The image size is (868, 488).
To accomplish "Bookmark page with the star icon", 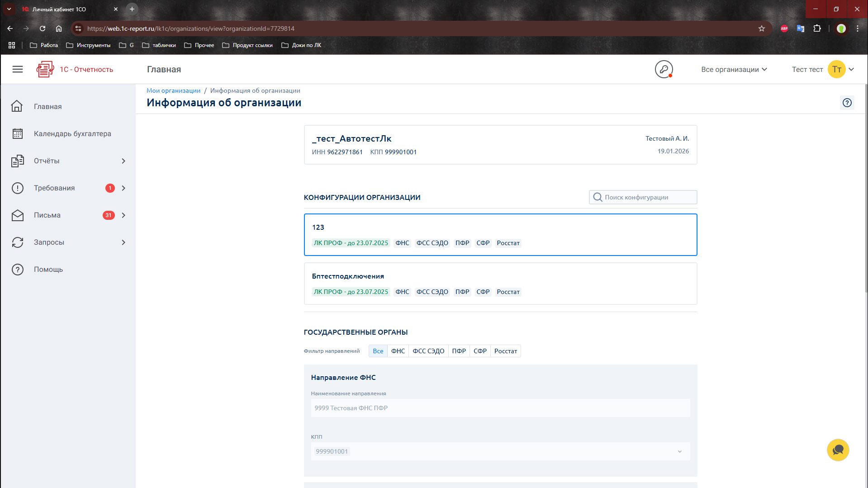I will pos(762,28).
